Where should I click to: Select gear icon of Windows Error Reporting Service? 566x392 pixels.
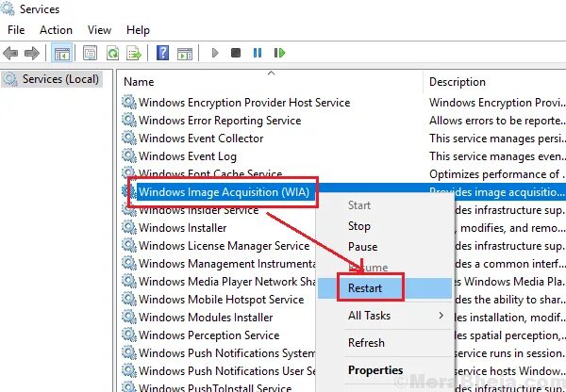(129, 120)
